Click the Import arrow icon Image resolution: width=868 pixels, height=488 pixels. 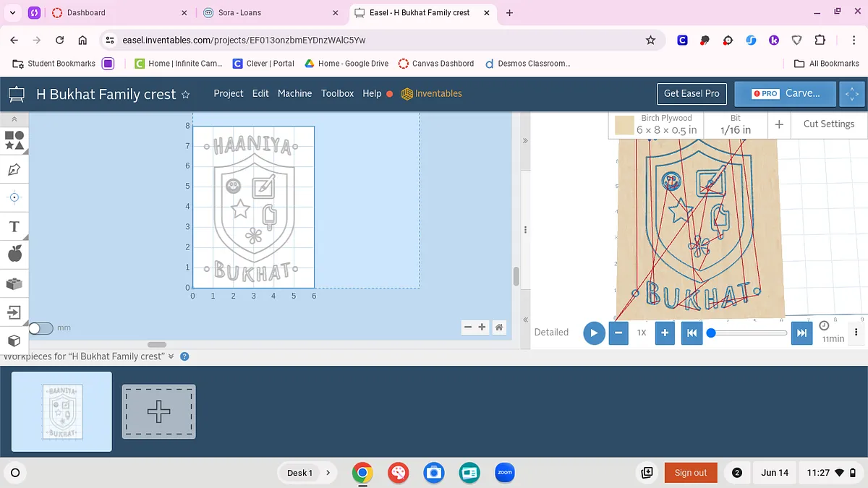[x=14, y=312]
